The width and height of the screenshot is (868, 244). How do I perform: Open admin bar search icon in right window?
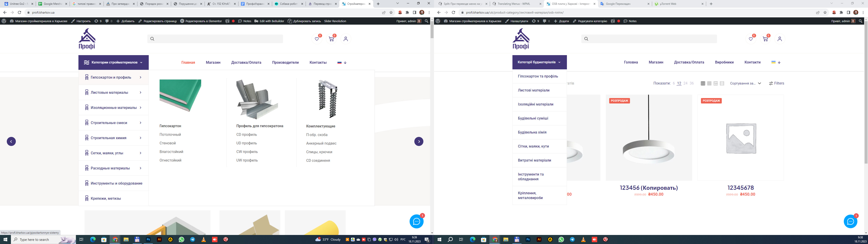pos(861,21)
